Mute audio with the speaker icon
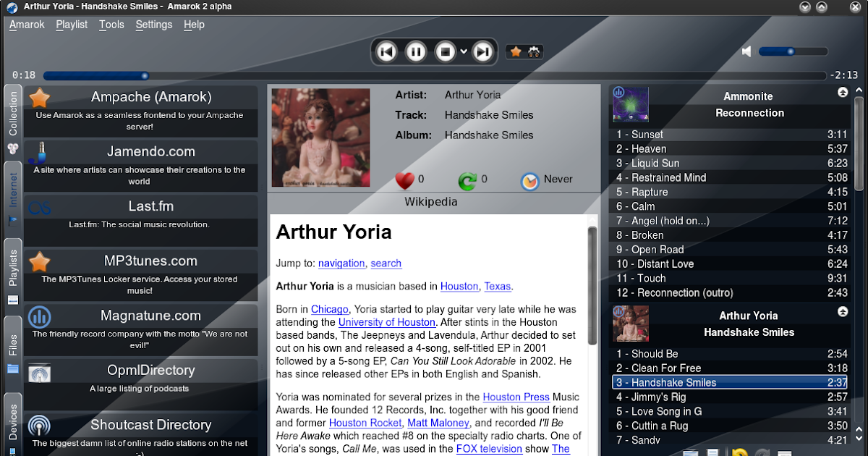The image size is (868, 456). [746, 51]
